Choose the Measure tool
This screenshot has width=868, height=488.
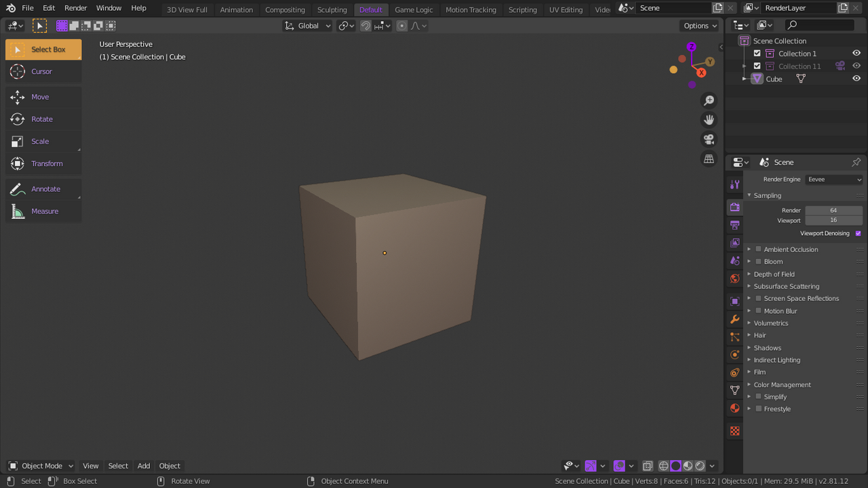click(43, 211)
